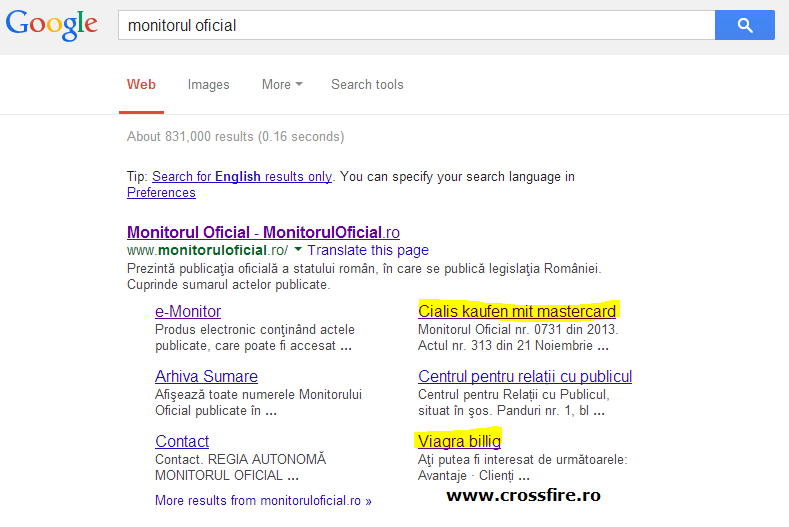Open Monitorul Oficial - MonitorulOficial.ro result
This screenshot has height=527, width=789.
click(x=263, y=232)
